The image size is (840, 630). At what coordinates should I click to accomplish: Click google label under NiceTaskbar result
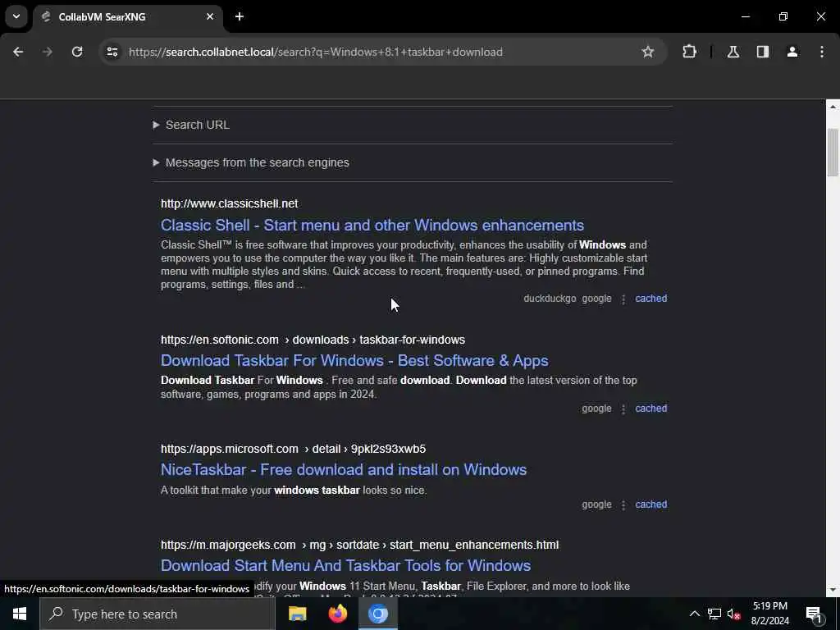pyautogui.click(x=596, y=504)
